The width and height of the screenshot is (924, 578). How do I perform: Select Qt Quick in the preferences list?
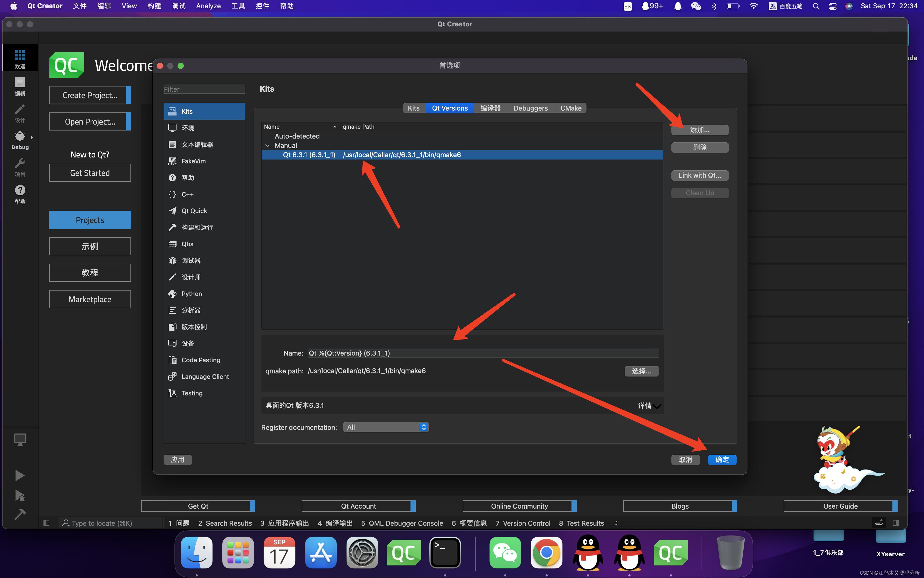[194, 211]
